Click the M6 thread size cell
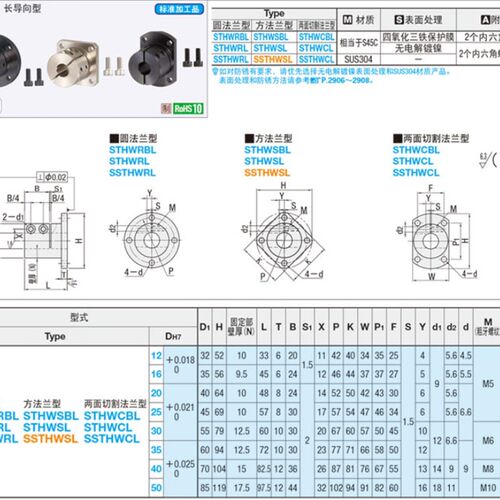The image size is (500, 500). (488, 441)
